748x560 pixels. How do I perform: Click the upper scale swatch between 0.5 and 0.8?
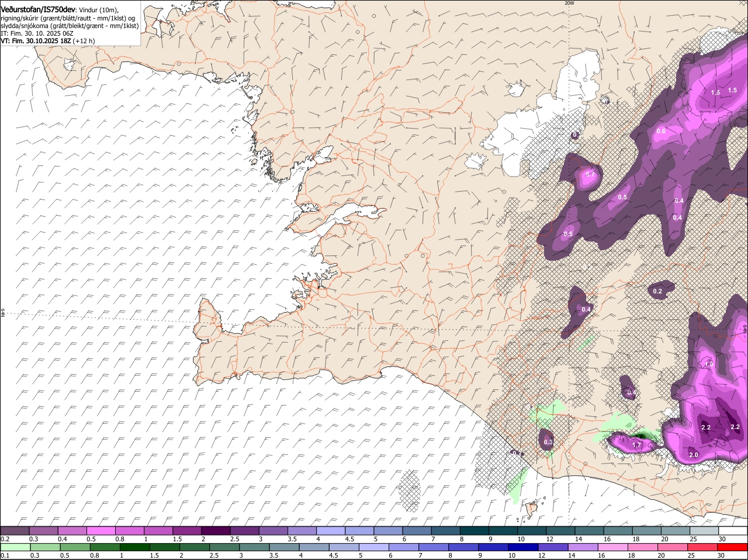click(101, 531)
